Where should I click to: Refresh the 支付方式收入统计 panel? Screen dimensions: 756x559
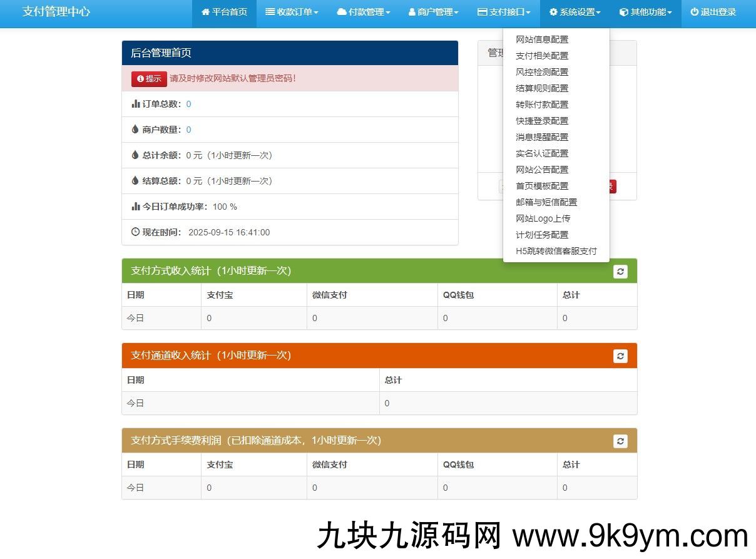[620, 271]
